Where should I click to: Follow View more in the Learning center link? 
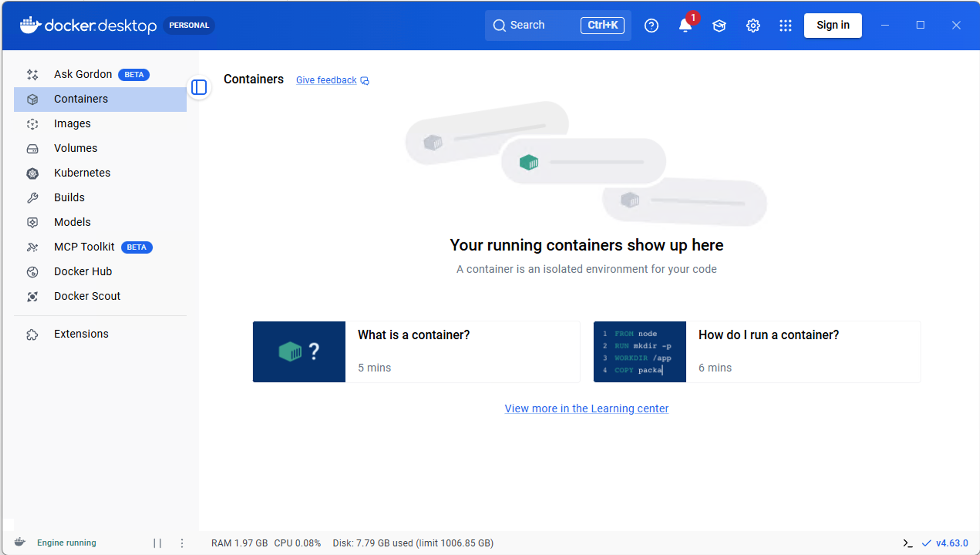[x=586, y=408]
